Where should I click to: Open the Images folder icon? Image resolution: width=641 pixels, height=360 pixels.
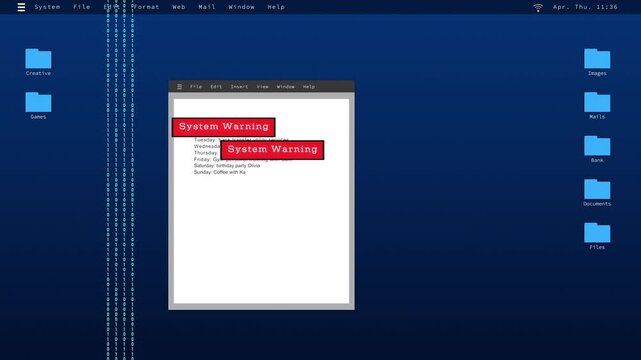[x=597, y=59]
